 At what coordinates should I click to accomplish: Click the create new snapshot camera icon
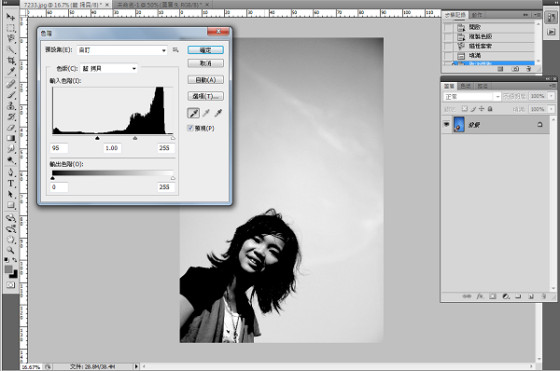(x=515, y=69)
